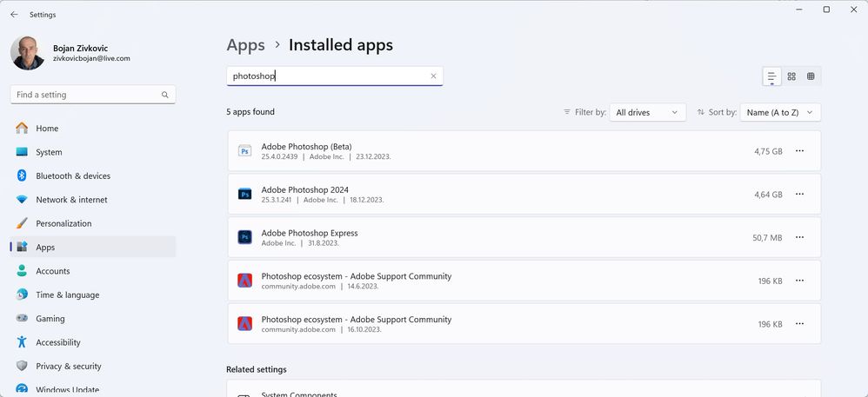The height and width of the screenshot is (397, 868).
Task: Open more options for Adobe Photoshop Express
Action: (x=799, y=237)
